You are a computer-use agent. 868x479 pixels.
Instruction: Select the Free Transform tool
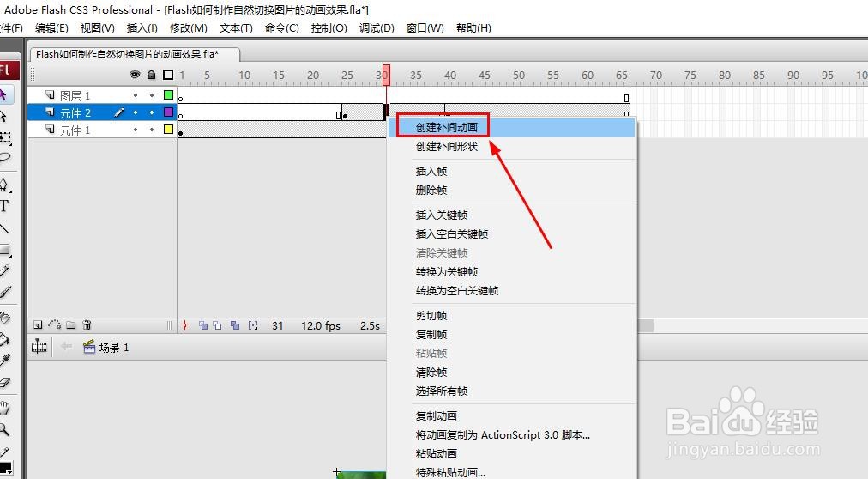pyautogui.click(x=4, y=137)
